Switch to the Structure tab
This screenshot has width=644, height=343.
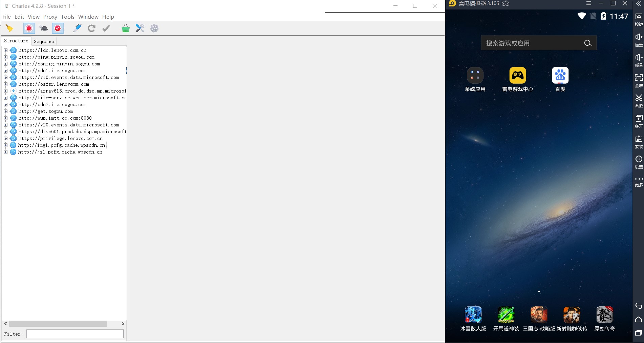click(x=16, y=41)
